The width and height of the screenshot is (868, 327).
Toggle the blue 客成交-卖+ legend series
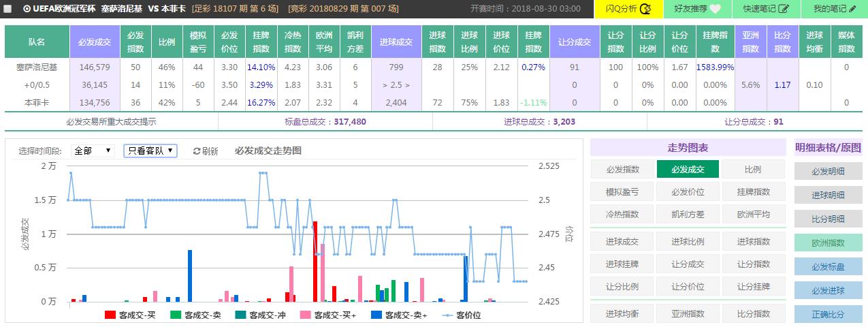400,315
